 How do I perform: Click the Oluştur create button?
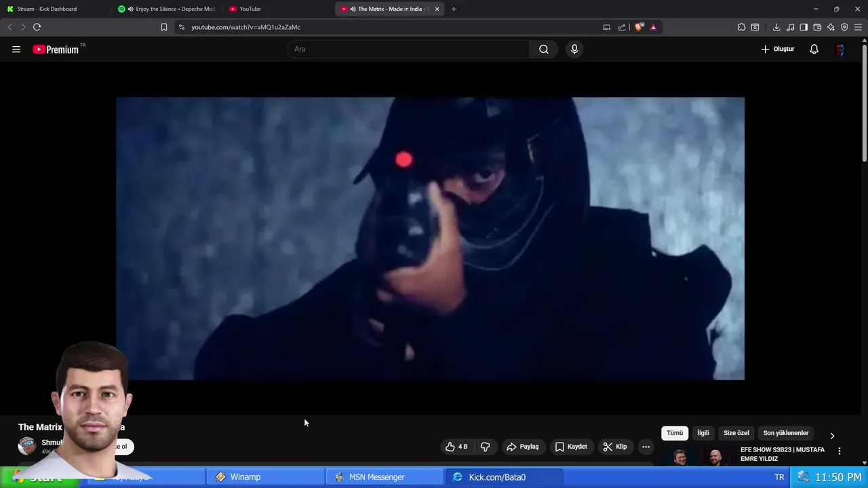click(777, 49)
